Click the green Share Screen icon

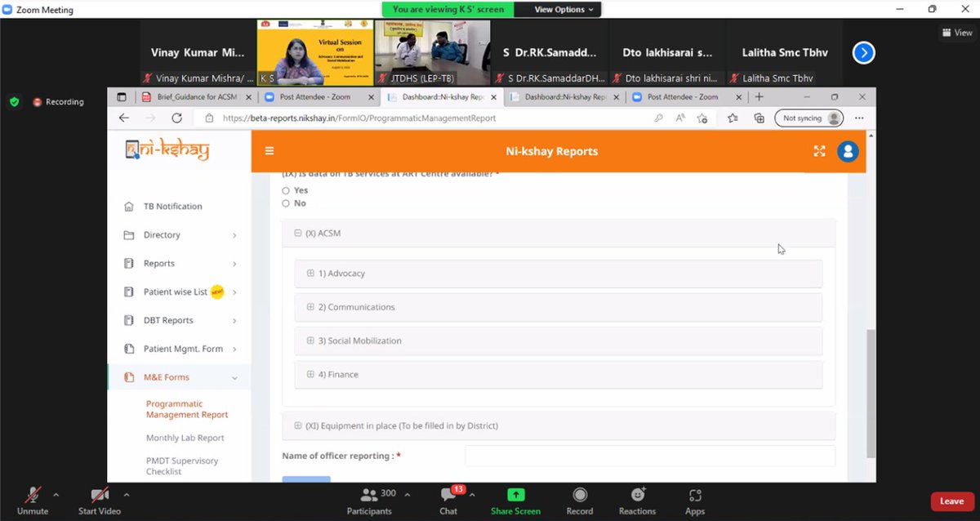tap(515, 495)
